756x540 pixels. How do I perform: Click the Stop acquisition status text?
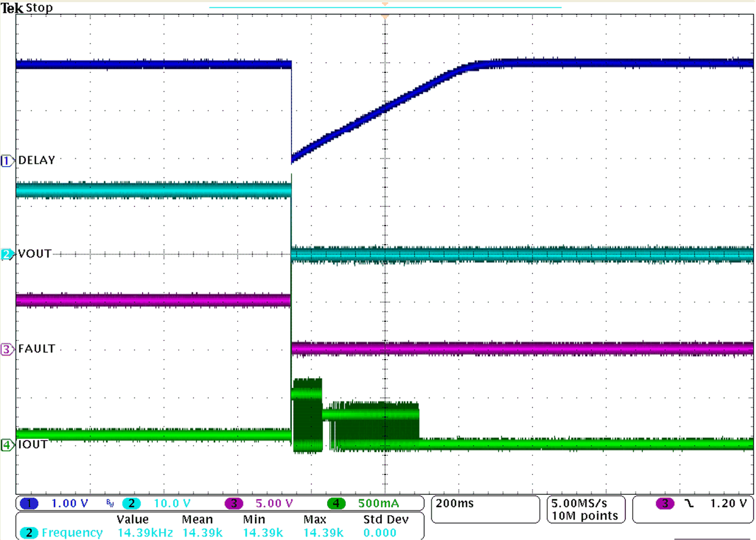[40, 8]
